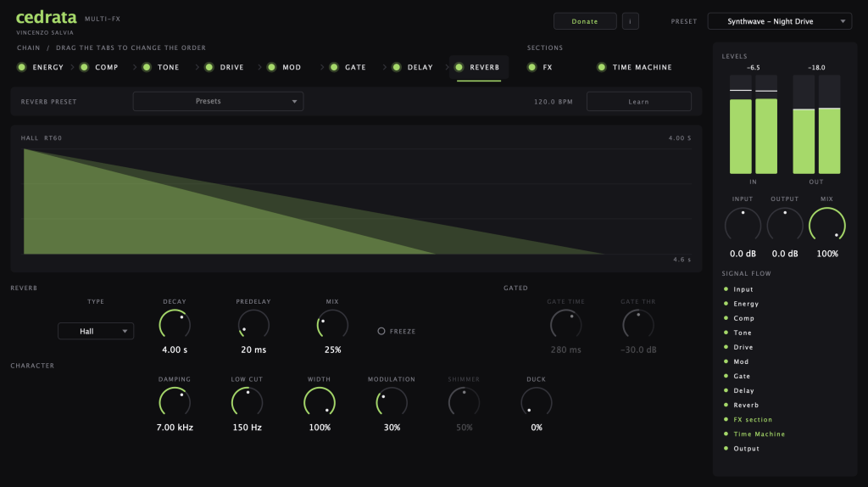Screen dimensions: 868x487
Task: Toggle the DELAY module power indicator
Action: pos(397,67)
